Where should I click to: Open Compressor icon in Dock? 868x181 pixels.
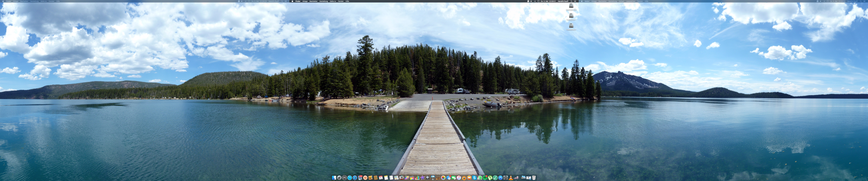[402, 178]
